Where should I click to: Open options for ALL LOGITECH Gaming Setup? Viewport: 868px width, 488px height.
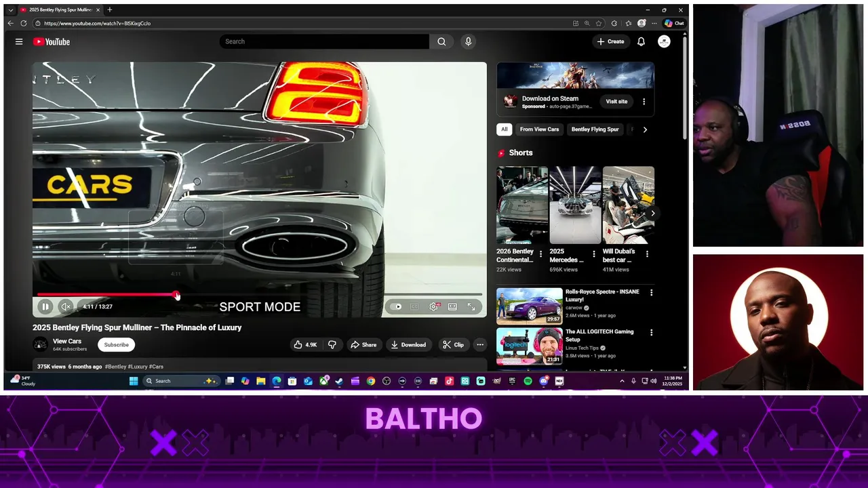[x=651, y=333]
